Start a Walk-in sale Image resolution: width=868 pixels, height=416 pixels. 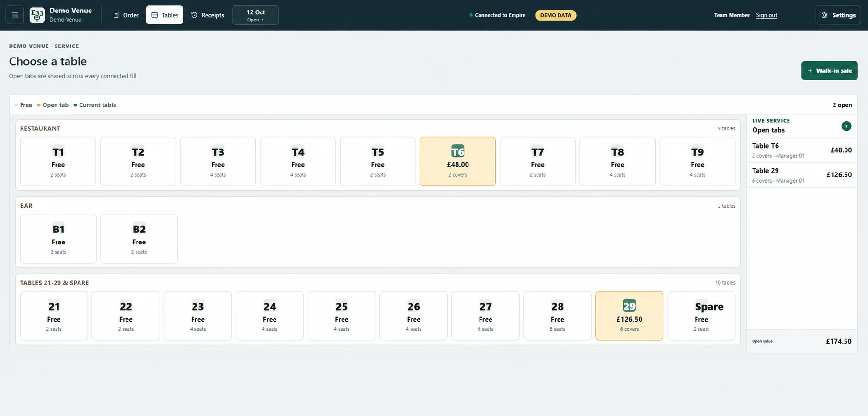(829, 70)
